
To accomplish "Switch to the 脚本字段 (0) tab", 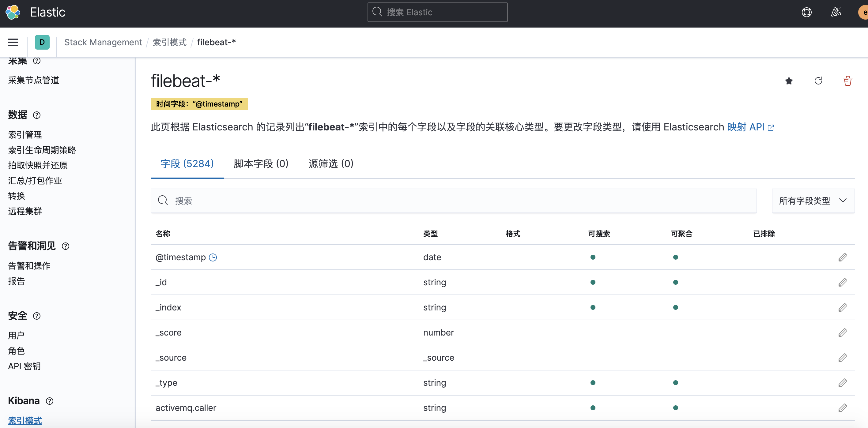I will 261,164.
